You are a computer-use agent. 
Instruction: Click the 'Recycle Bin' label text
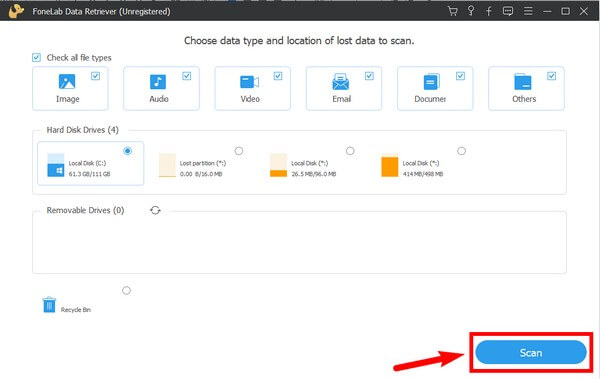[x=75, y=309]
